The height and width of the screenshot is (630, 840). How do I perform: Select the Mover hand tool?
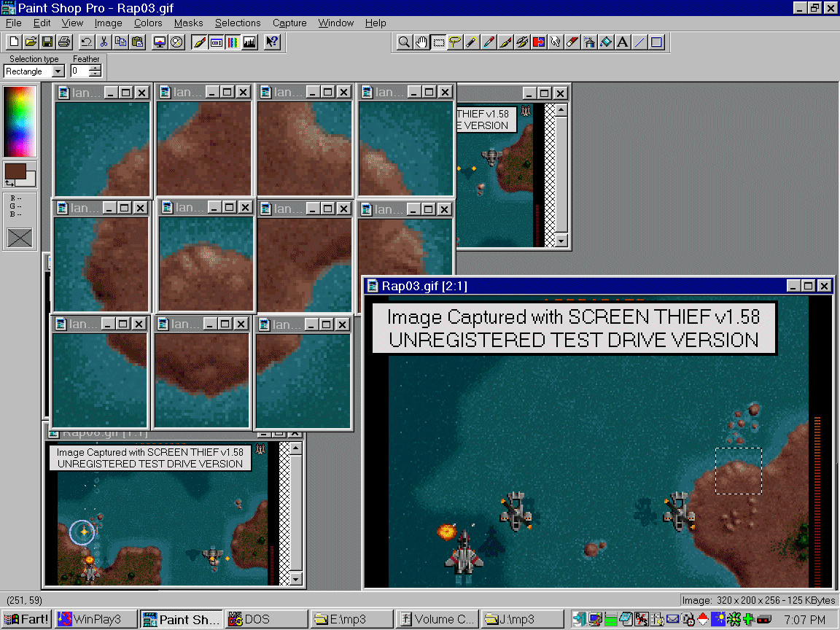[421, 42]
